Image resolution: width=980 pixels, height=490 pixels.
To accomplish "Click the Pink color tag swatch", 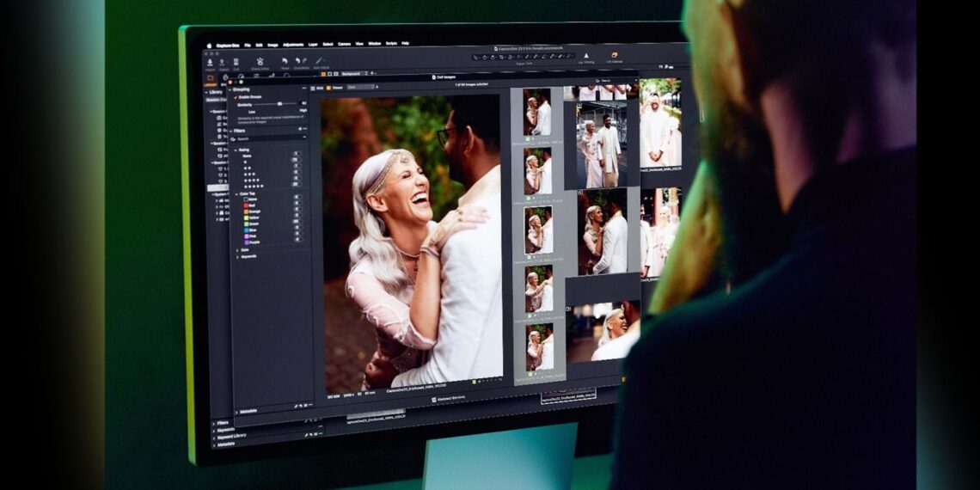I will point(246,236).
